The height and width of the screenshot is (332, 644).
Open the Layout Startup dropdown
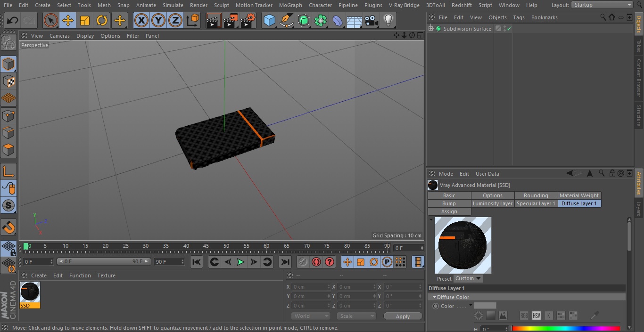tap(602, 5)
